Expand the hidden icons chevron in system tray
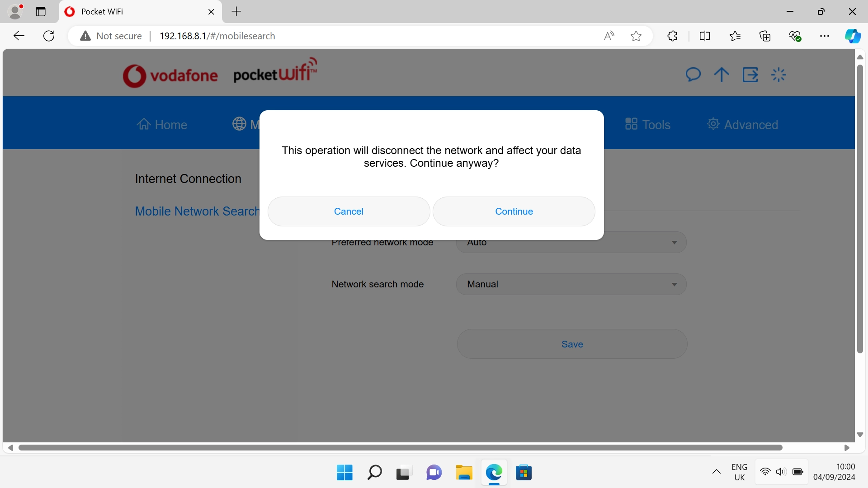Viewport: 868px width, 488px height. pos(717,472)
